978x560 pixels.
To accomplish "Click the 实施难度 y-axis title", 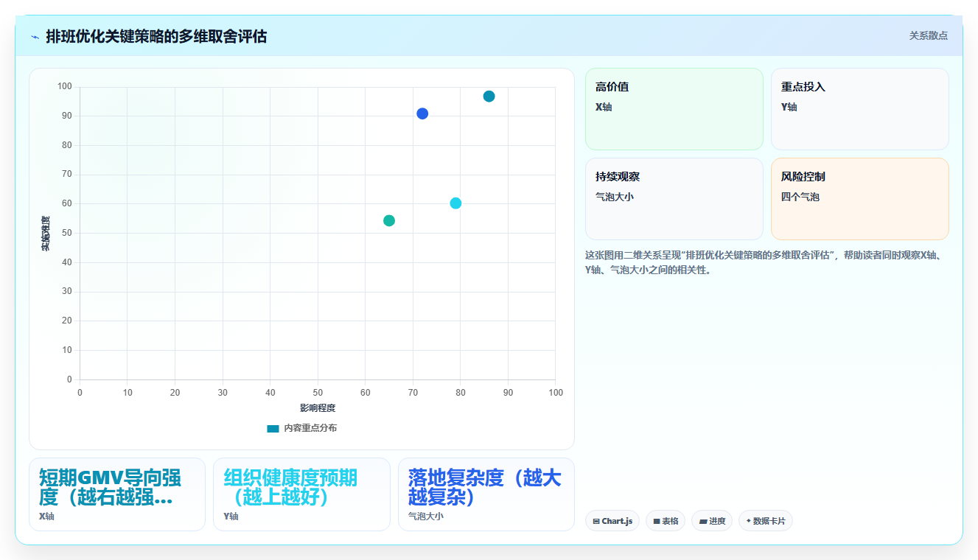I will (x=46, y=234).
